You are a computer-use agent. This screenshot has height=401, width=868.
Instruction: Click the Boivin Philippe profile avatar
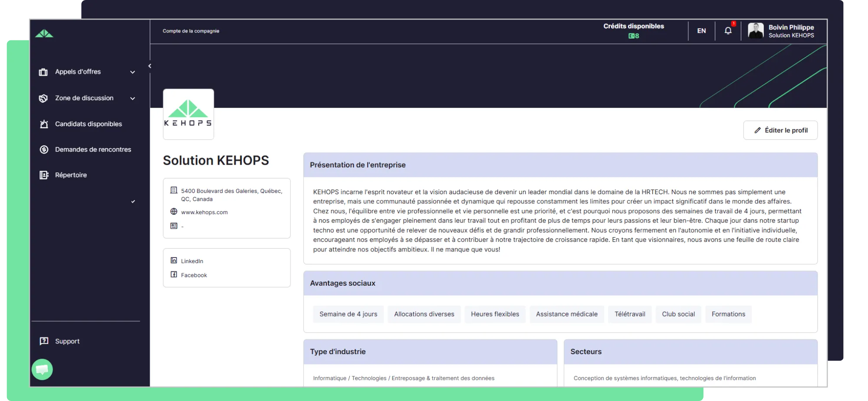[x=756, y=31]
